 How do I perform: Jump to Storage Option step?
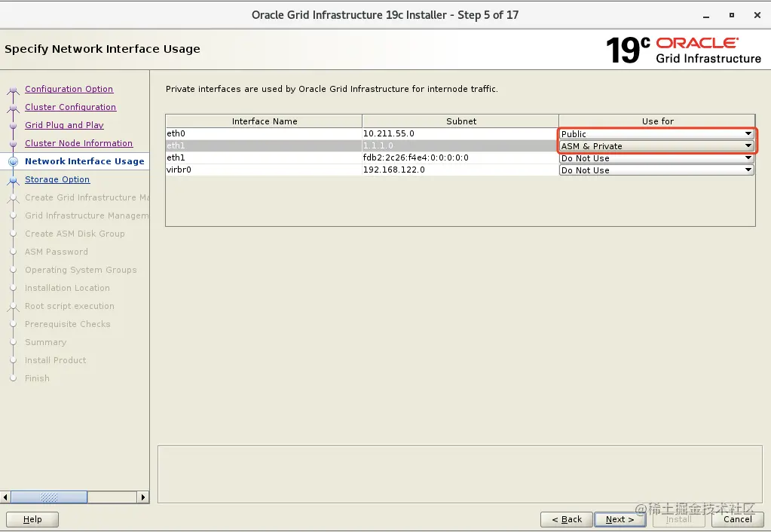57,179
